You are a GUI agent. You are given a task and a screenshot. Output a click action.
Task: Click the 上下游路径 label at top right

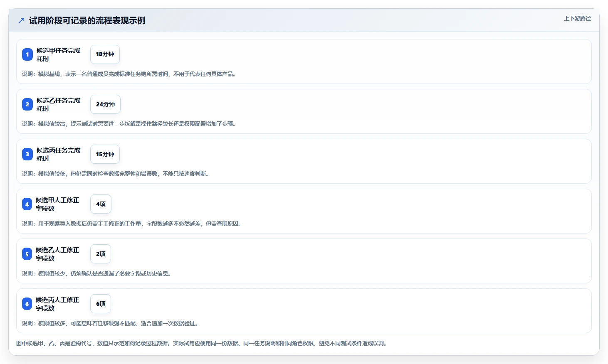(577, 18)
